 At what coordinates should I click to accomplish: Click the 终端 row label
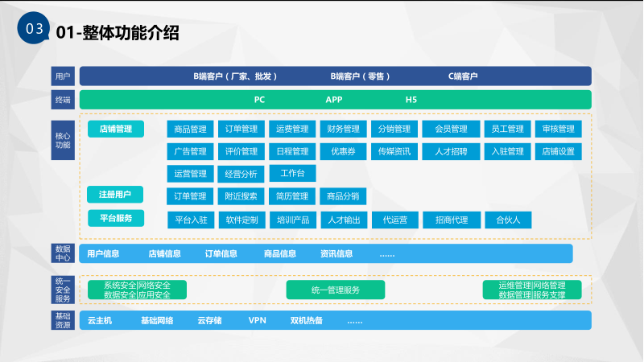coord(63,100)
